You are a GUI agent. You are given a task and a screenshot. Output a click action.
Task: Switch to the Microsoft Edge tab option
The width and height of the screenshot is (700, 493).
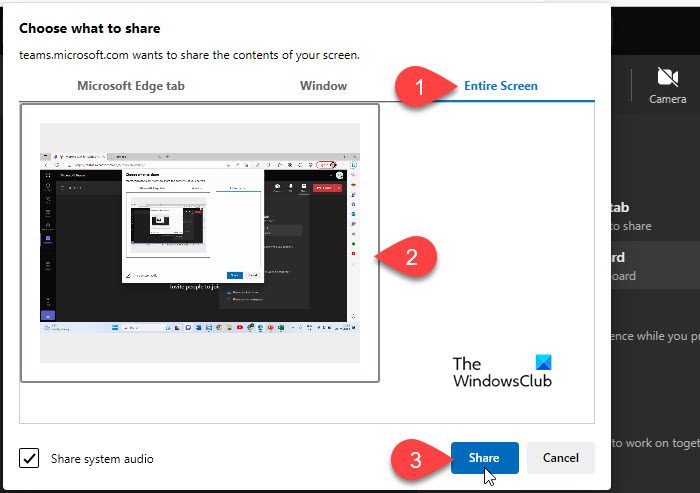(x=131, y=86)
